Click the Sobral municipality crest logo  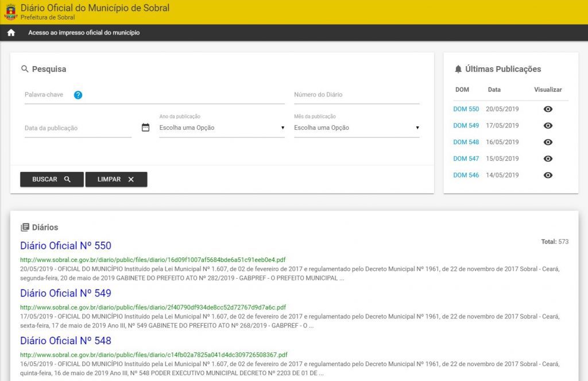point(10,11)
